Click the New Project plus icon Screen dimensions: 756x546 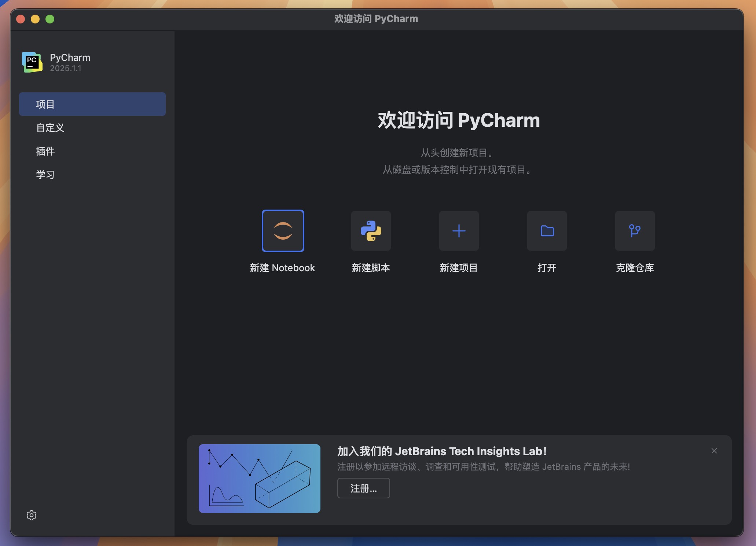[459, 231]
